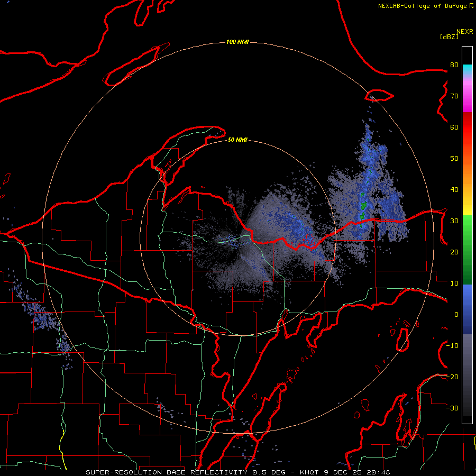Click the 70 value on the dBZ scale
The image size is (476, 476).
(x=454, y=96)
